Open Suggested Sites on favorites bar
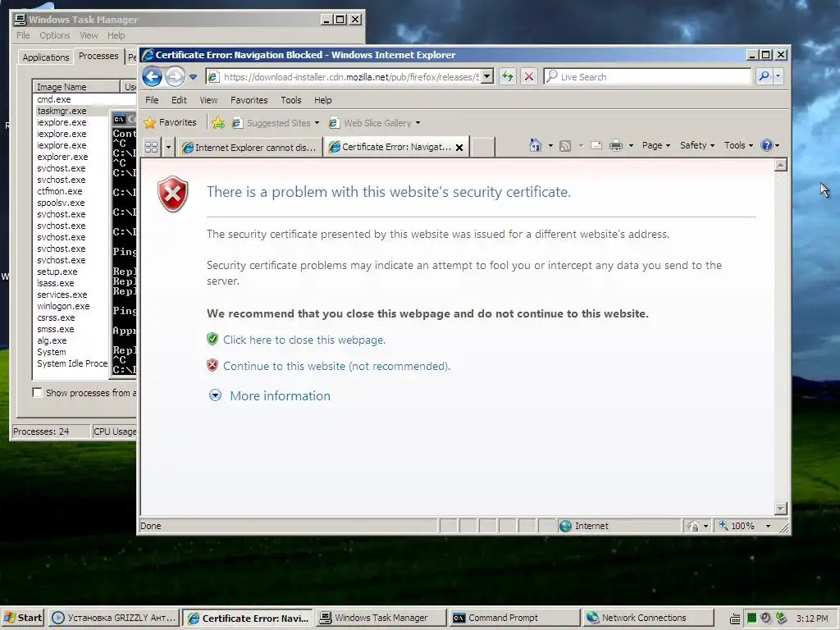 point(276,123)
